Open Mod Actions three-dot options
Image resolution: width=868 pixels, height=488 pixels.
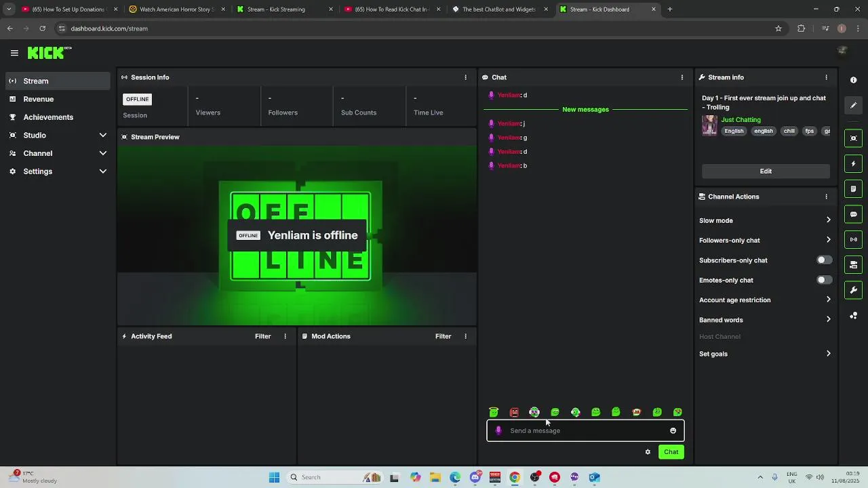[x=465, y=336]
